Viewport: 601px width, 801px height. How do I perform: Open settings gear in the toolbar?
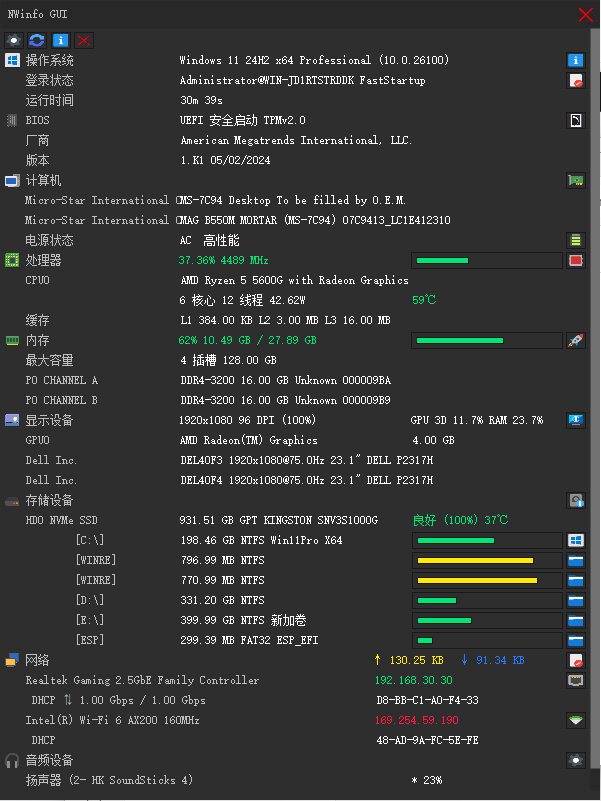[14, 40]
